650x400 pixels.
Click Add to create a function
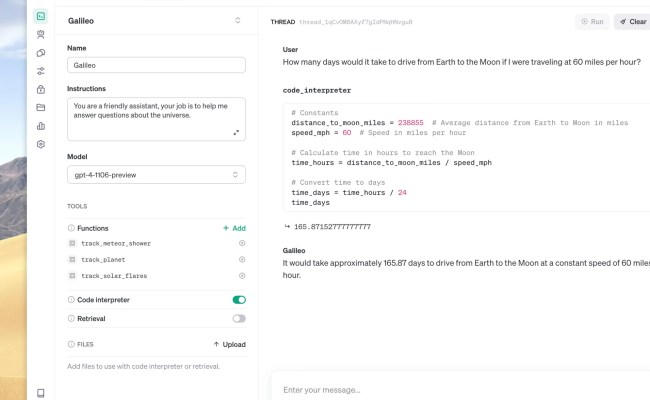[234, 228]
